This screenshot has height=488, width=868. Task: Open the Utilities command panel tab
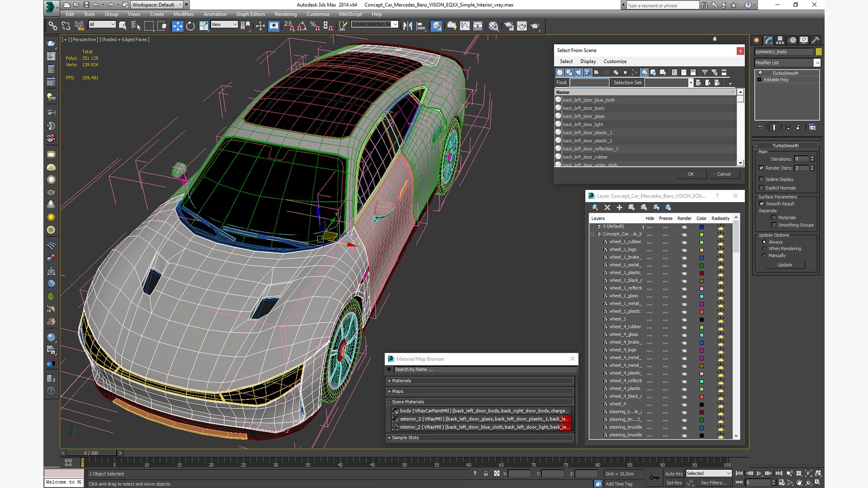(815, 40)
